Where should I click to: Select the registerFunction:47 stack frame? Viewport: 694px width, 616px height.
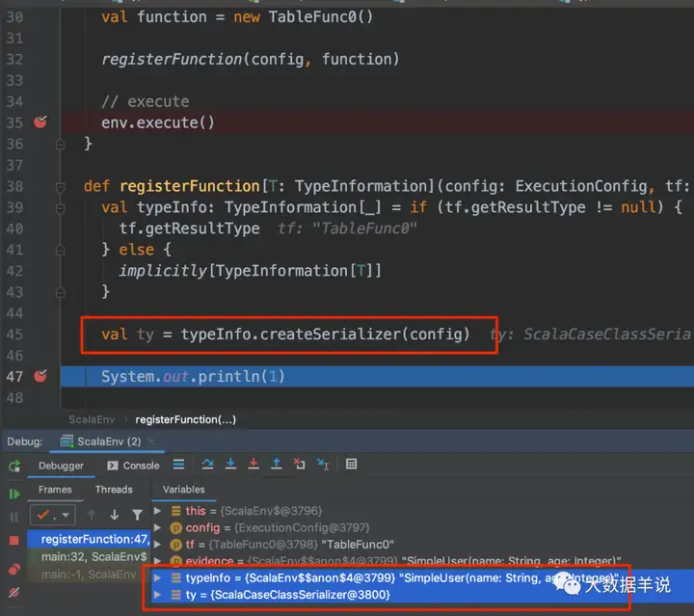pyautogui.click(x=89, y=539)
